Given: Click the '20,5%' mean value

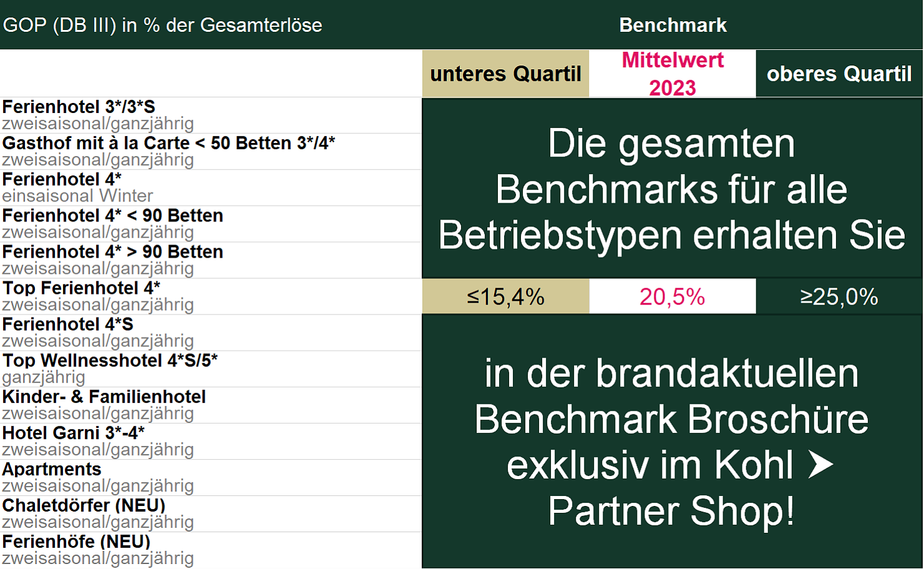Looking at the screenshot, I should click(x=673, y=296).
